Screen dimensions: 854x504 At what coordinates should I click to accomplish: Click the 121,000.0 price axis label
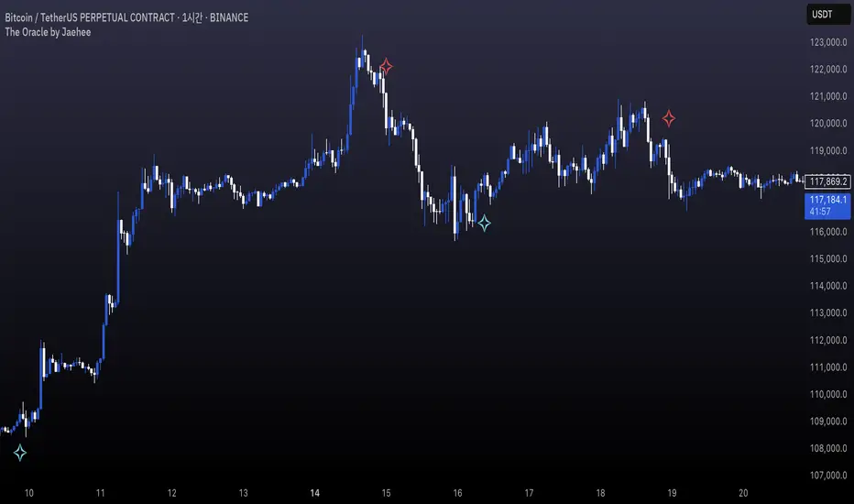coord(828,96)
